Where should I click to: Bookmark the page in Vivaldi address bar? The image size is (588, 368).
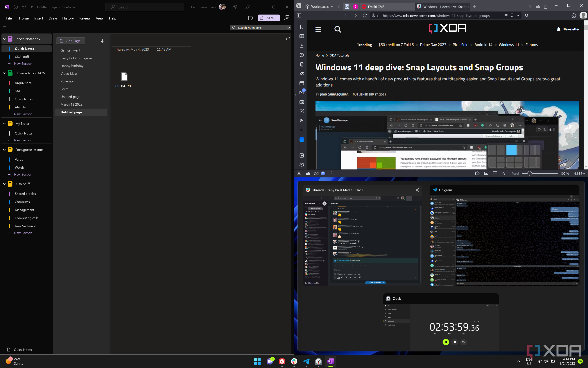tap(512, 16)
